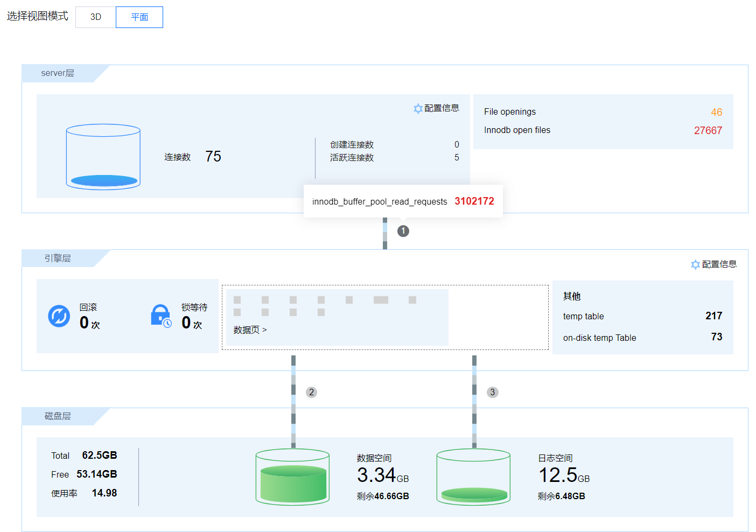Click the temp table count 217

click(x=713, y=316)
